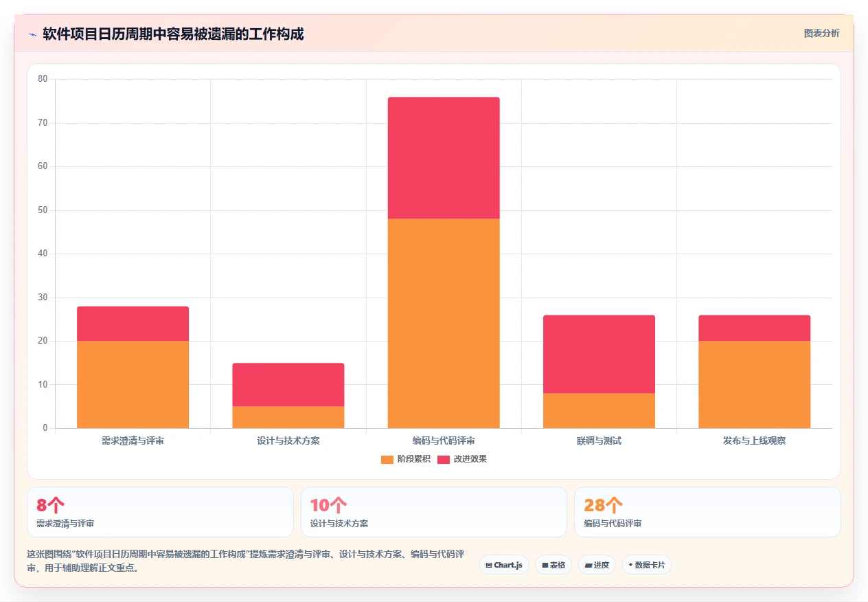
Task: Click the chart title 软件项目日历周期中容易被遗漏的工作构成
Action: click(173, 34)
